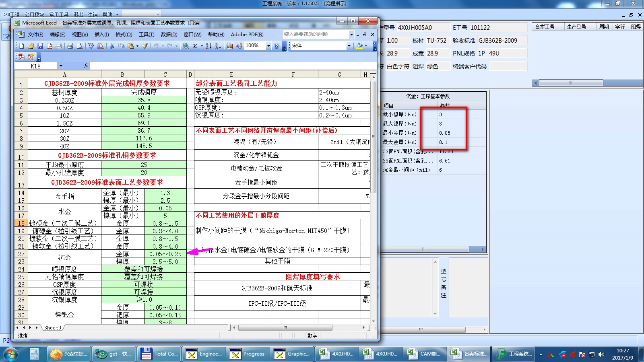Run the spelling check icon in Excel
The image size is (644, 362).
click(x=91, y=46)
